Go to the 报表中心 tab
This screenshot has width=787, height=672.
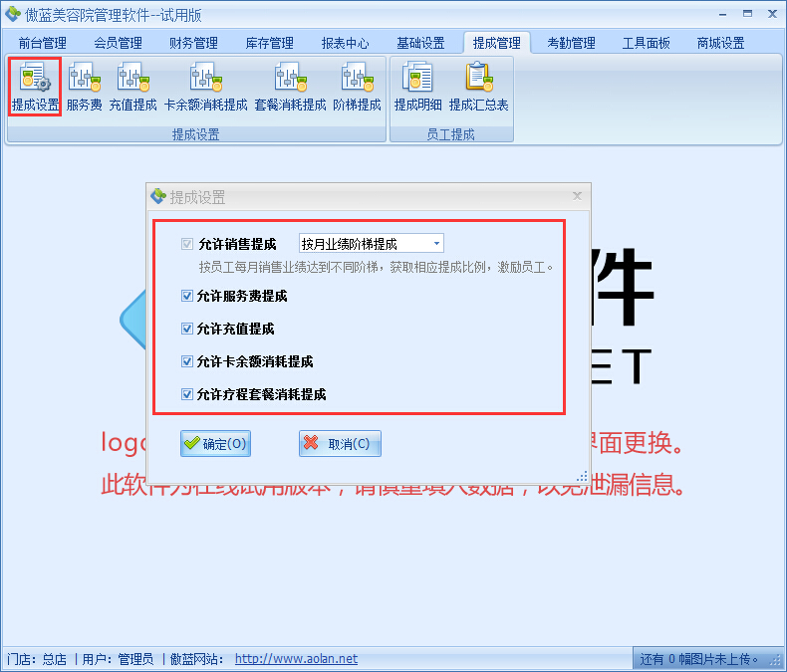[x=345, y=43]
